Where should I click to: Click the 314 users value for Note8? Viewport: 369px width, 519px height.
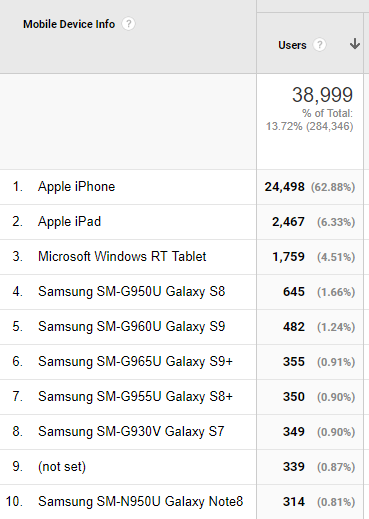pos(294,502)
